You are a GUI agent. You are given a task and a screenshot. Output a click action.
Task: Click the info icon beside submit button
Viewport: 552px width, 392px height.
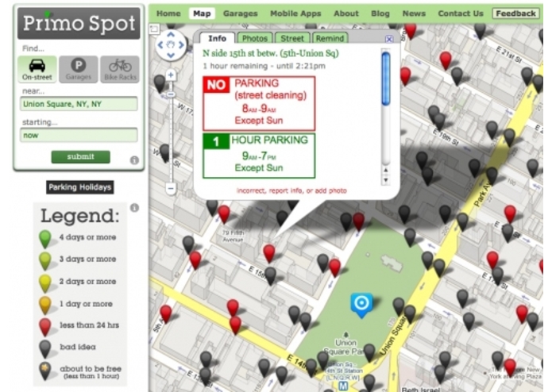tap(134, 160)
